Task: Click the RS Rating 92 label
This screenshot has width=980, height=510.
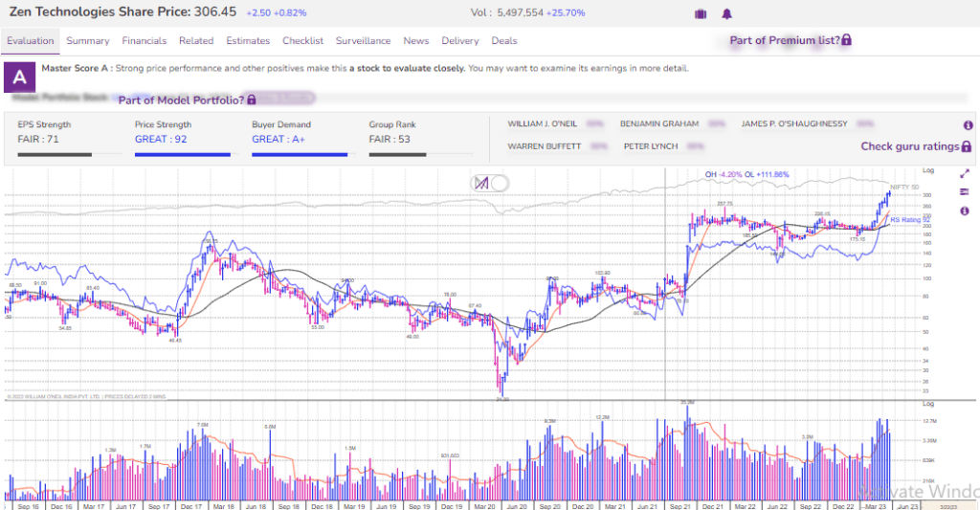Action: [911, 220]
